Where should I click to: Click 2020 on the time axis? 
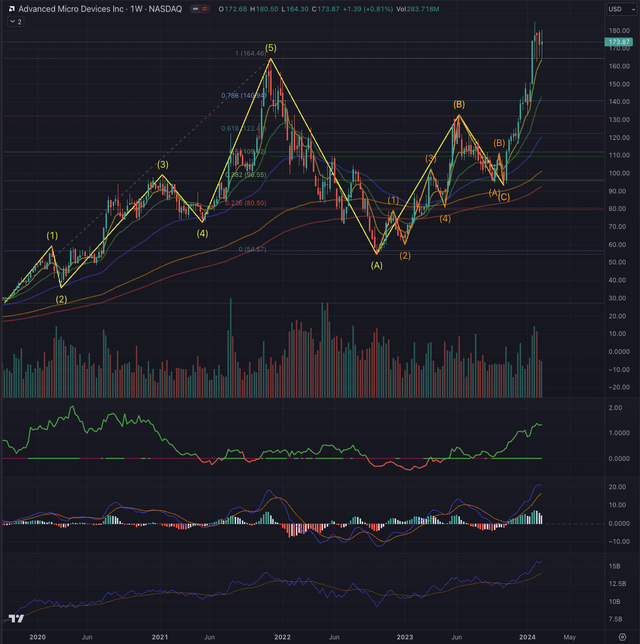(x=37, y=637)
